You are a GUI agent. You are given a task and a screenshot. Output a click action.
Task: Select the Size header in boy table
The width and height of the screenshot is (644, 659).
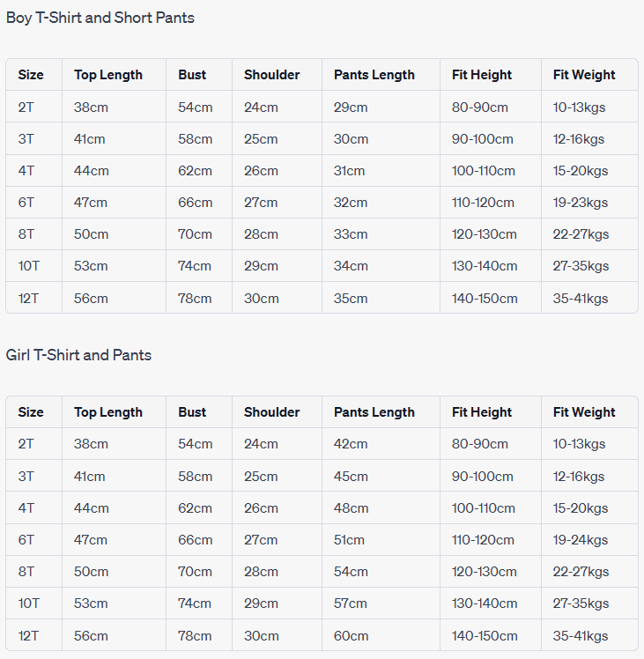point(31,75)
